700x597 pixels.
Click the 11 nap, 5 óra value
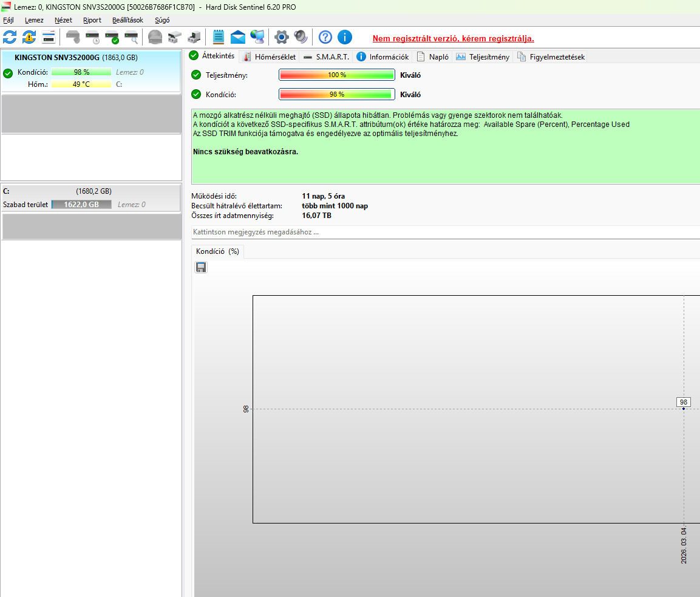tap(323, 196)
